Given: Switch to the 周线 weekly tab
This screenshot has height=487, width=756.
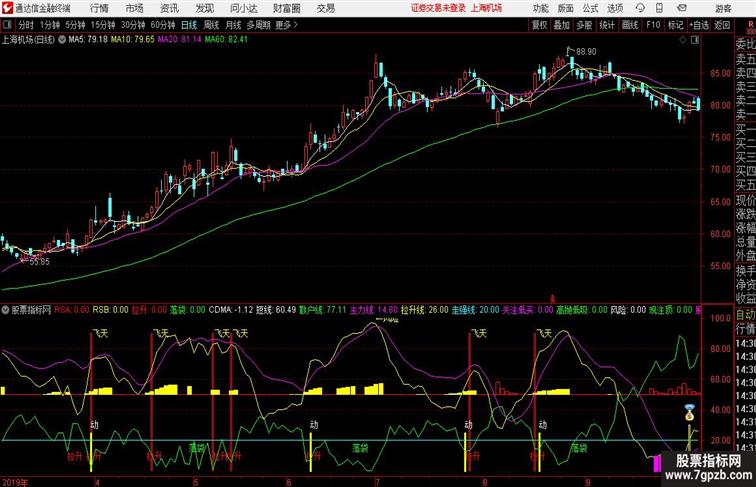Looking at the screenshot, I should pyautogui.click(x=211, y=25).
